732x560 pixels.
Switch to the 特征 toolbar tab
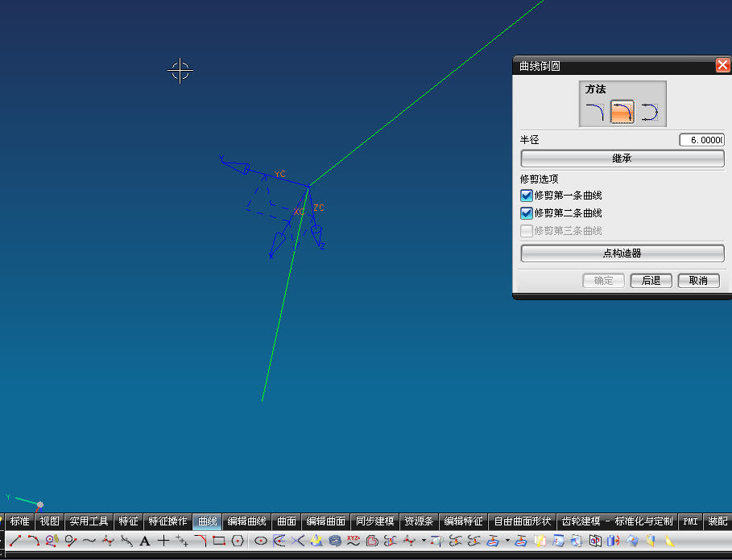128,521
